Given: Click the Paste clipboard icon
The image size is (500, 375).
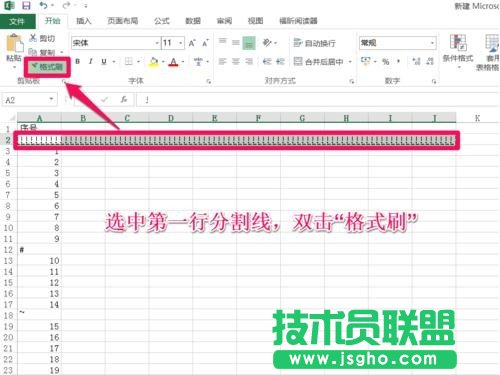Looking at the screenshot, I should coord(14,43).
